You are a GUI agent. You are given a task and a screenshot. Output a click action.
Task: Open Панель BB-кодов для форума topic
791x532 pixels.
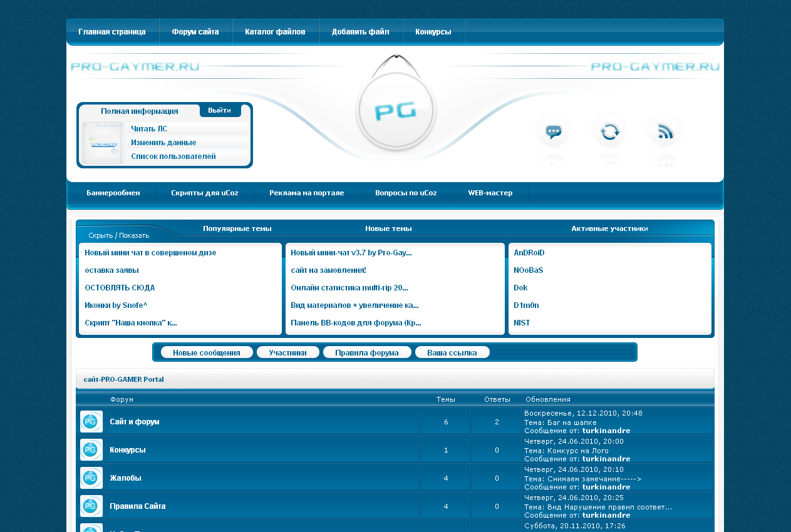[x=356, y=323]
